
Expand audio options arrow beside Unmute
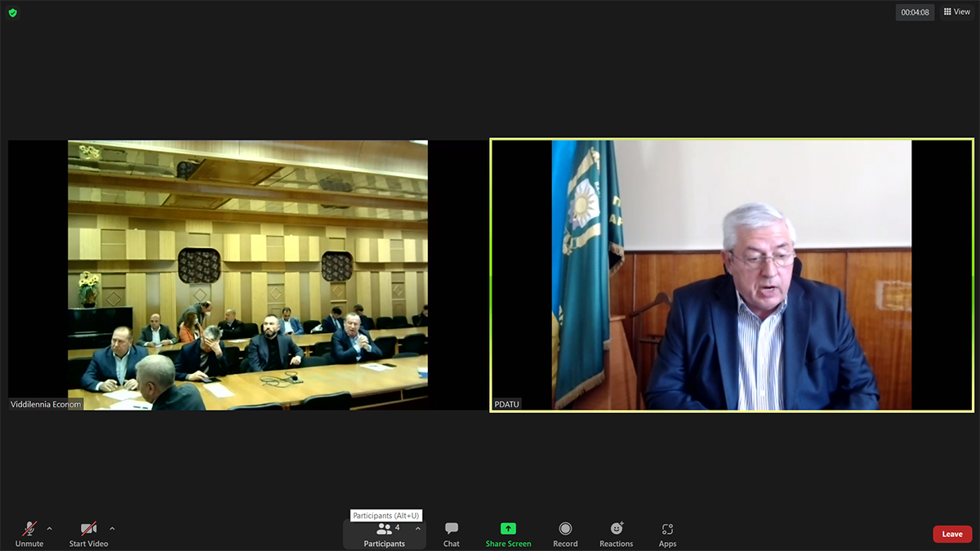coord(50,528)
